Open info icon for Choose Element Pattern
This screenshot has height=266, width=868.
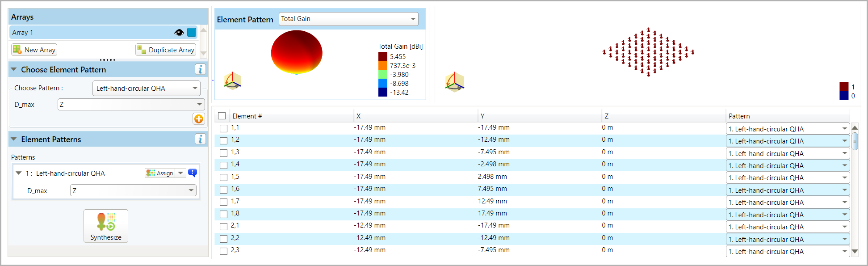[x=200, y=69]
